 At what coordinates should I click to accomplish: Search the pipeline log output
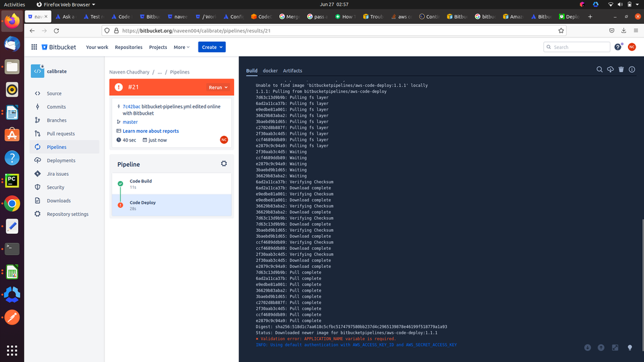[x=600, y=70]
